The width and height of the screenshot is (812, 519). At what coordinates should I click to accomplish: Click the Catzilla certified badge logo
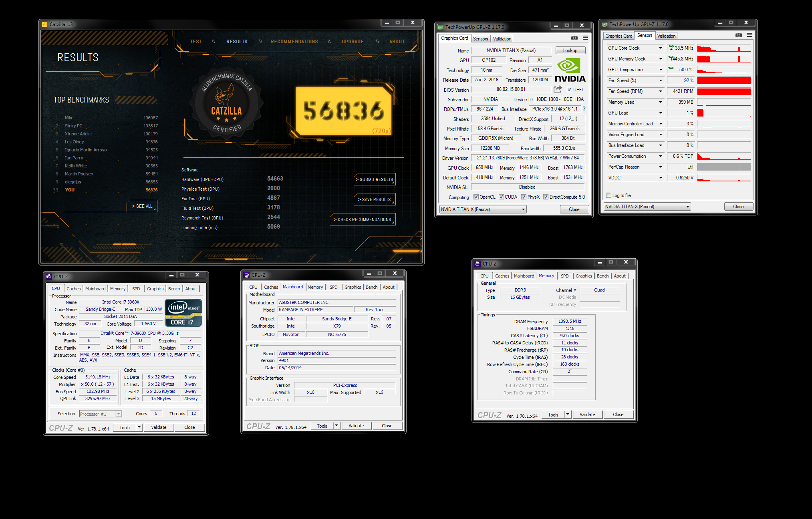tap(227, 103)
